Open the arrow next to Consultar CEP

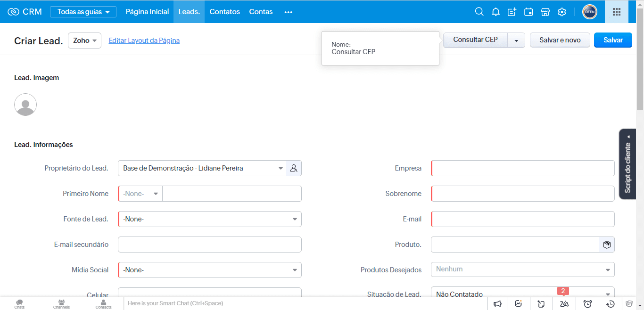click(516, 41)
